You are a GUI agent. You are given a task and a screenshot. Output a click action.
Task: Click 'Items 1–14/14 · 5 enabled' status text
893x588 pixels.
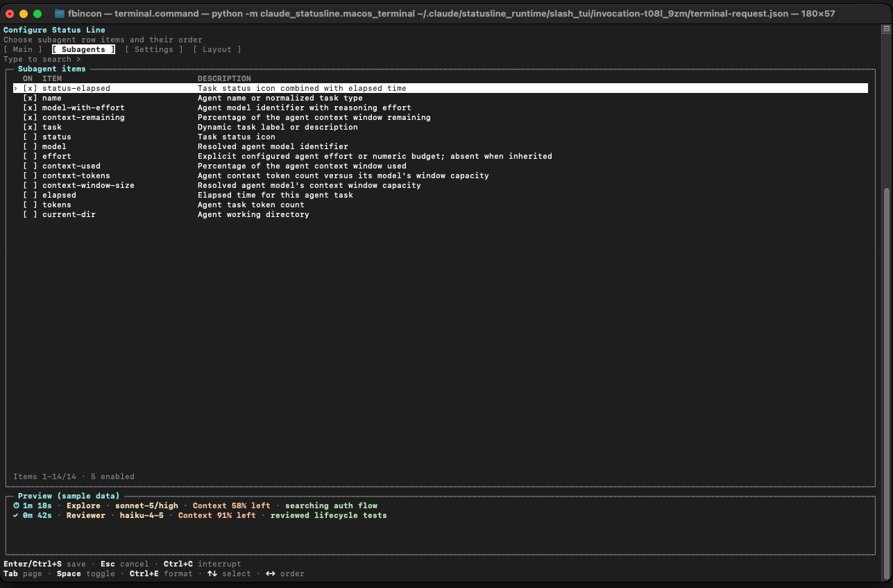click(x=74, y=477)
